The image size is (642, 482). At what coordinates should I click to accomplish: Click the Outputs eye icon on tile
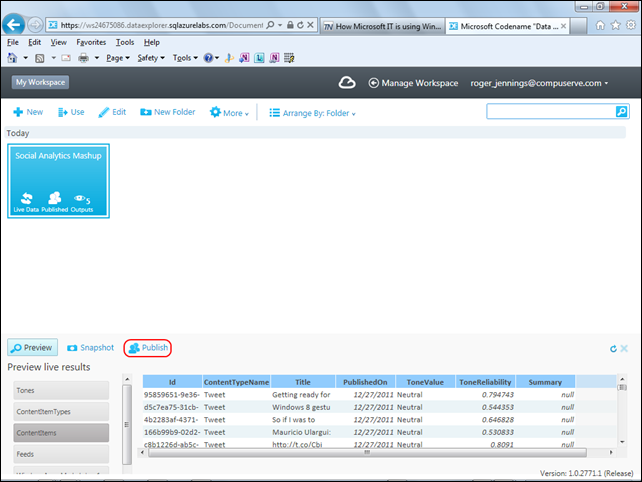click(x=79, y=198)
